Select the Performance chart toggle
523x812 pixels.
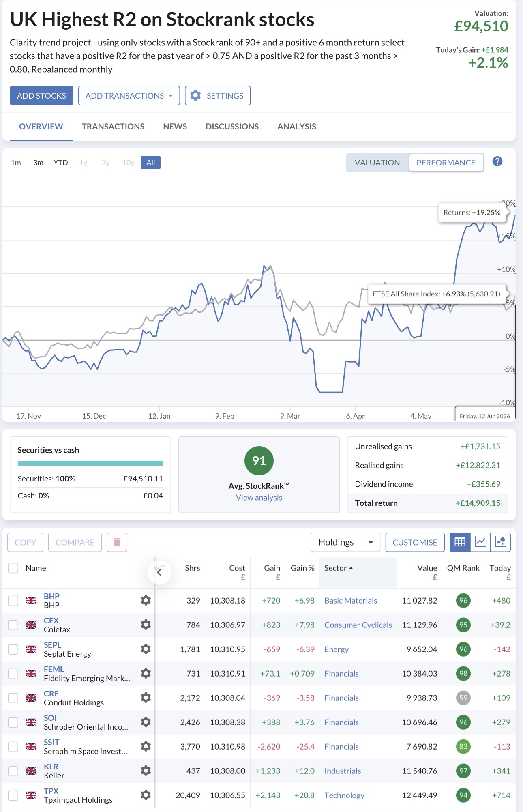click(446, 163)
